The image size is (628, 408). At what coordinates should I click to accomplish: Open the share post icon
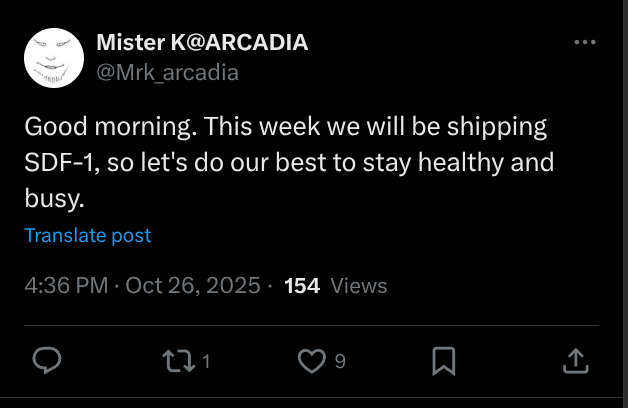576,361
